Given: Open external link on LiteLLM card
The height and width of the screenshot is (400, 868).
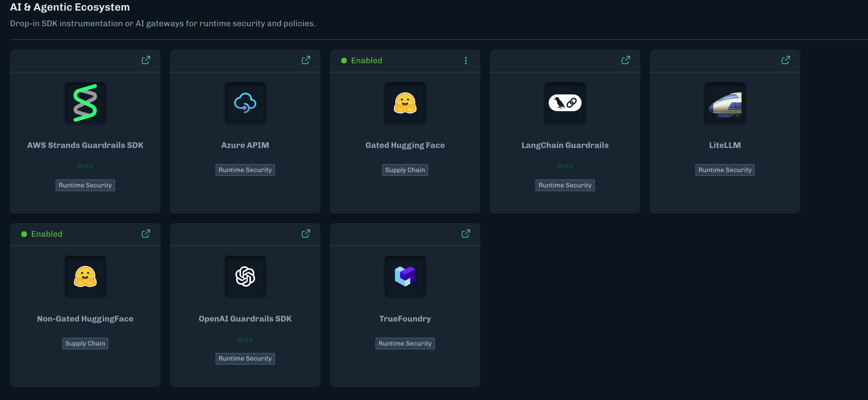Looking at the screenshot, I should tap(786, 60).
